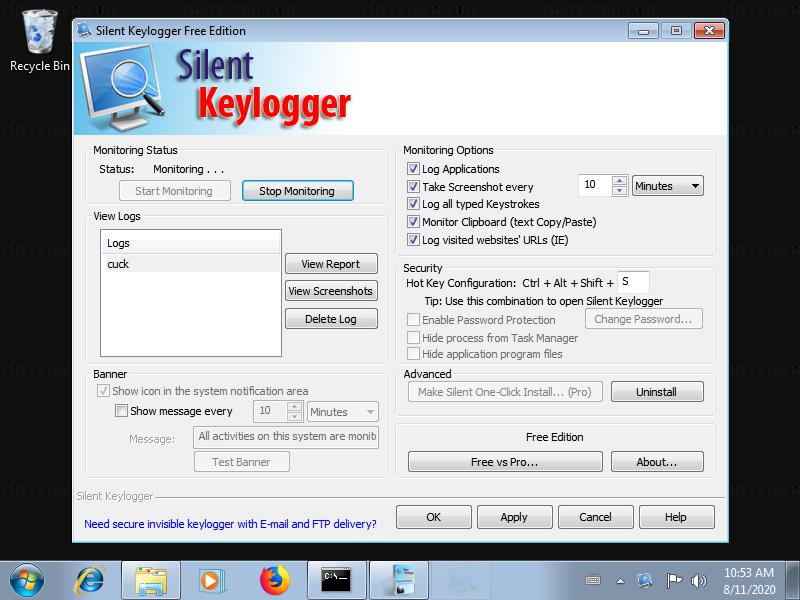800x600 pixels.
Task: Close the Silent Keylogger window
Action: 709,31
